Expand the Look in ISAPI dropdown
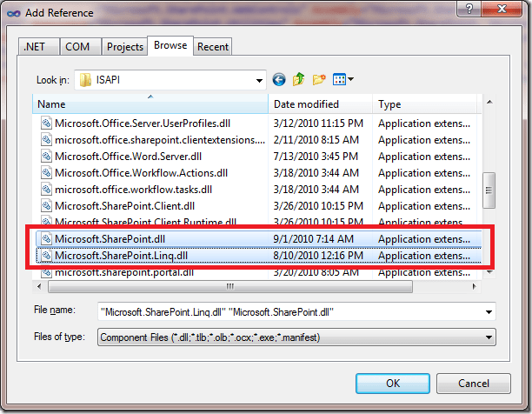The image size is (532, 414). [259, 80]
